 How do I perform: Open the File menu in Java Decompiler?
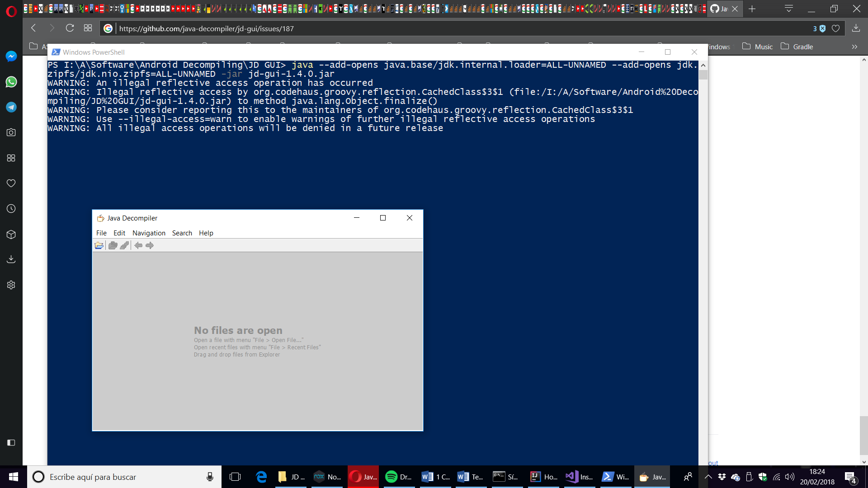[101, 233]
